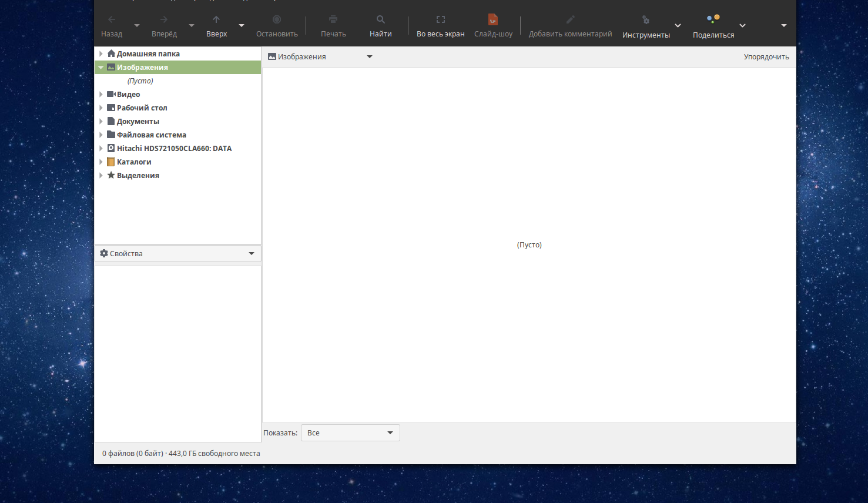
Task: Expand the Выделения tree node
Action: tap(101, 175)
